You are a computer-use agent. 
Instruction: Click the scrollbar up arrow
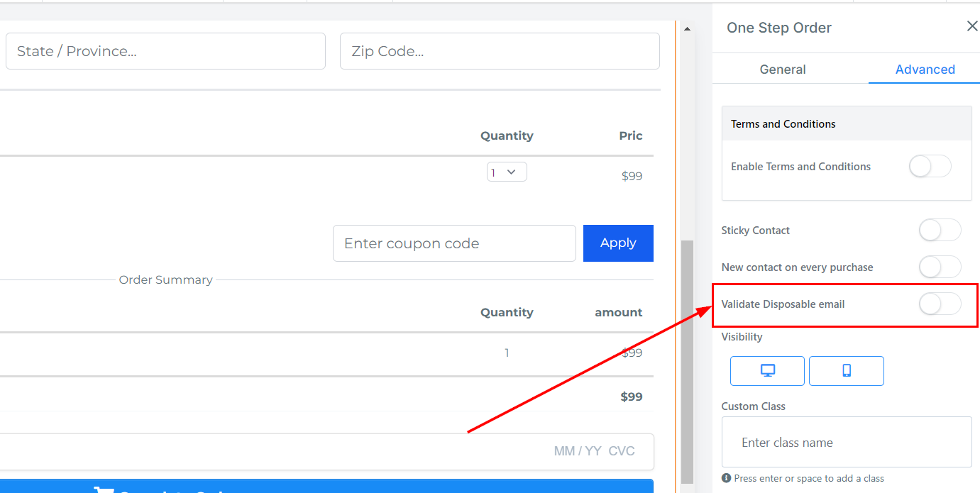(686, 29)
